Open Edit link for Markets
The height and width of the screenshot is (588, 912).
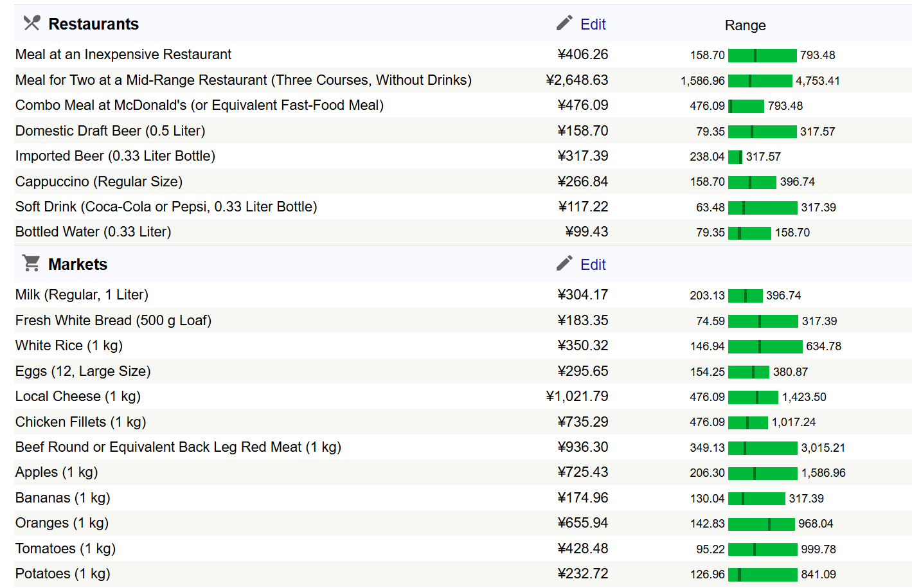coord(593,265)
